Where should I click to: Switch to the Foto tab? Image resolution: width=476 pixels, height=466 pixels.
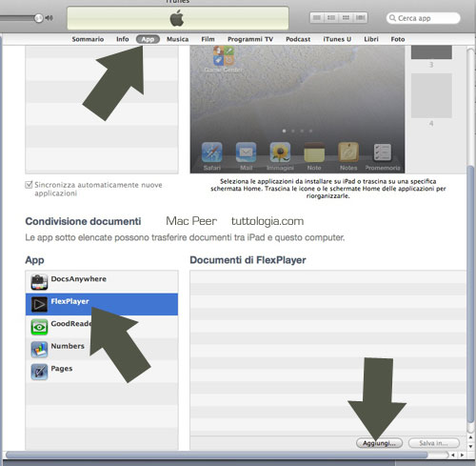tap(398, 39)
